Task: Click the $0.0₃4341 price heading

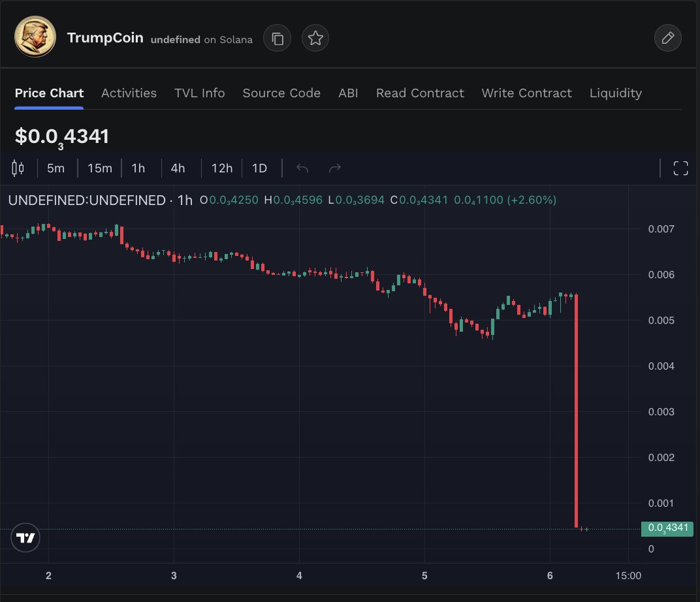Action: pyautogui.click(x=61, y=138)
